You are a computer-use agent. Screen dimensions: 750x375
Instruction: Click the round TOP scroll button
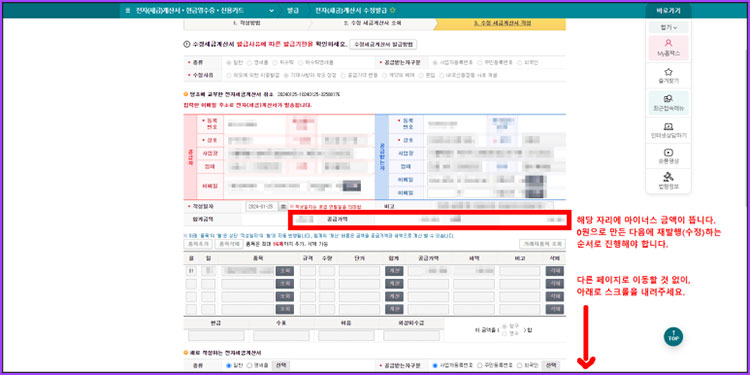pos(673,336)
